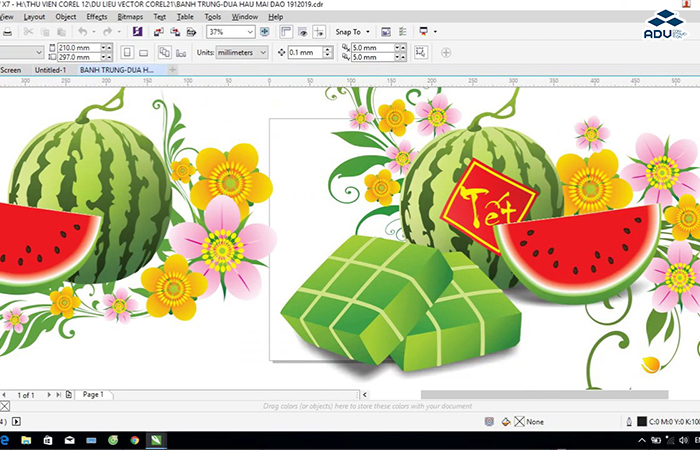Click the Publish to PDF icon
The image size is (700, 450).
coord(192,32)
